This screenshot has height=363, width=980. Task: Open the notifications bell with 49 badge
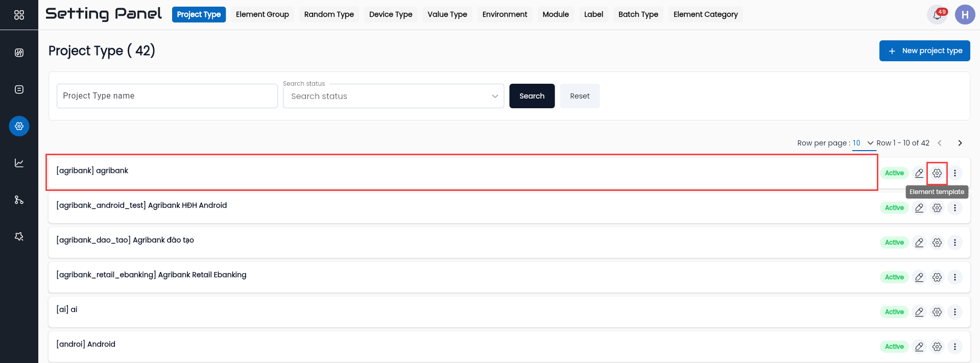point(937,15)
